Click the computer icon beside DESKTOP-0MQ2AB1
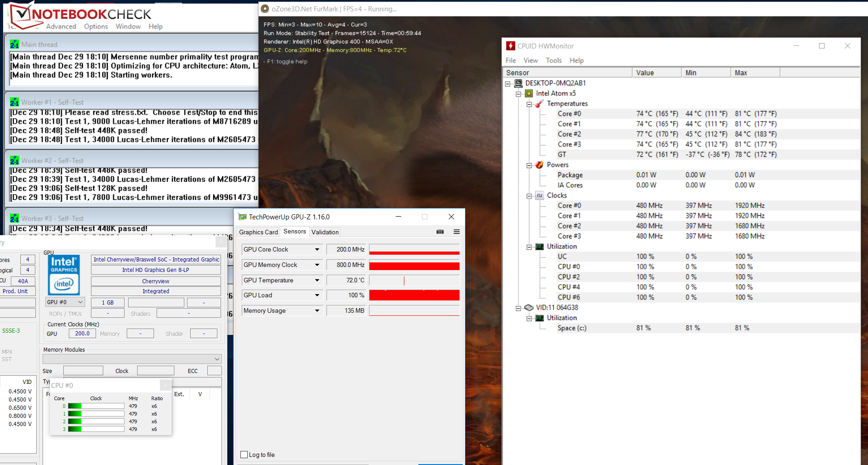Image resolution: width=868 pixels, height=465 pixels. [x=518, y=83]
